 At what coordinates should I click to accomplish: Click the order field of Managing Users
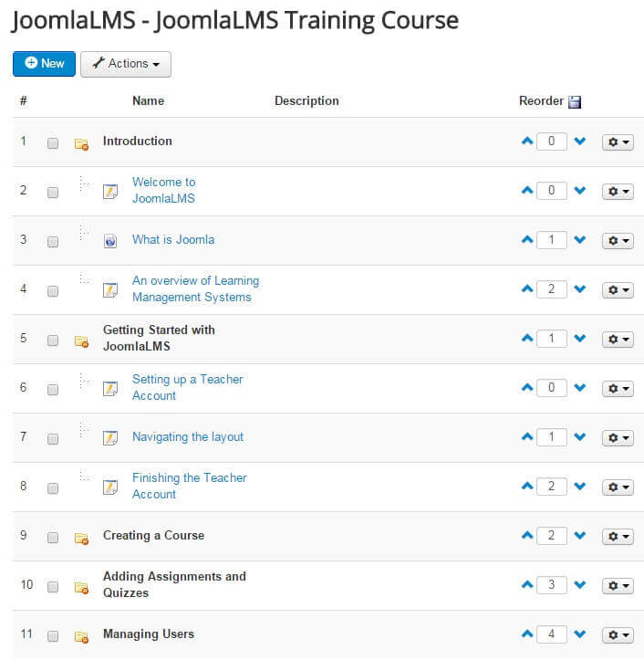[552, 634]
